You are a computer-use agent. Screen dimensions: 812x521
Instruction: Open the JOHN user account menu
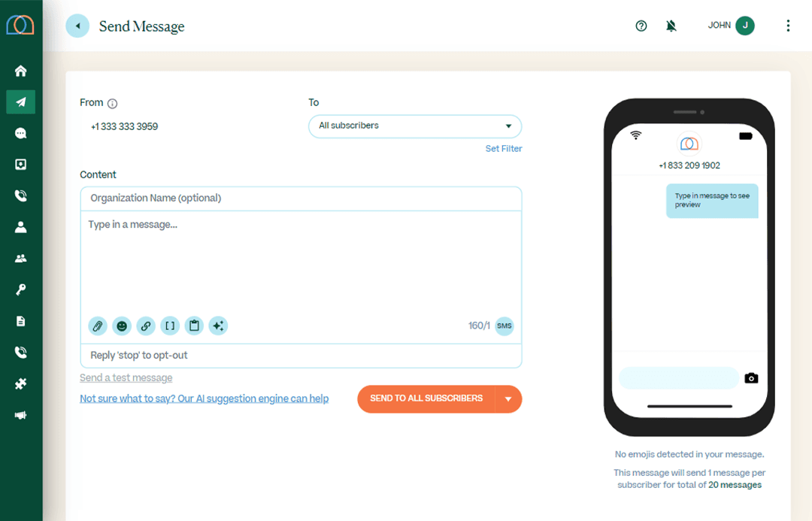tap(731, 26)
